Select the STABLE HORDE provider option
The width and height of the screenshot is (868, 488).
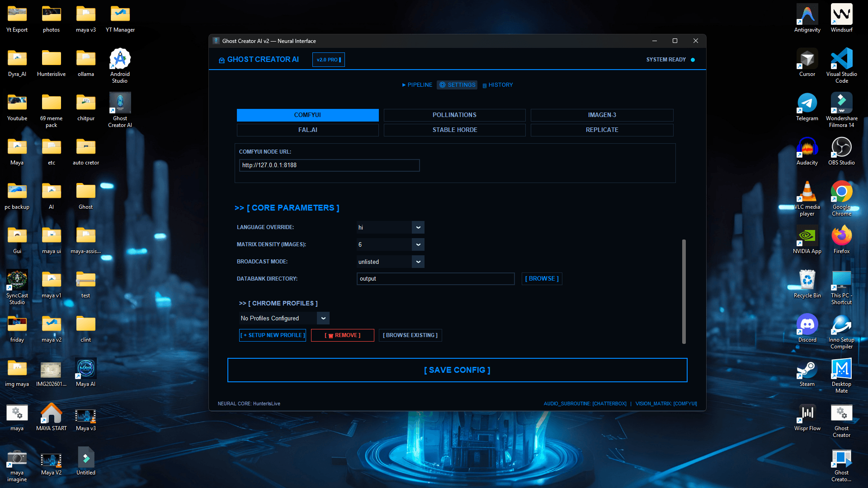454,130
